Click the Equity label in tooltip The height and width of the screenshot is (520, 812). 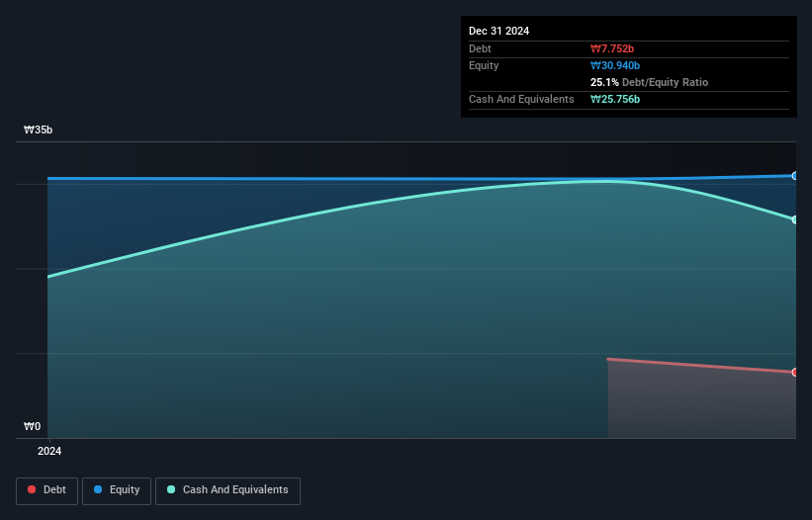[x=484, y=65]
